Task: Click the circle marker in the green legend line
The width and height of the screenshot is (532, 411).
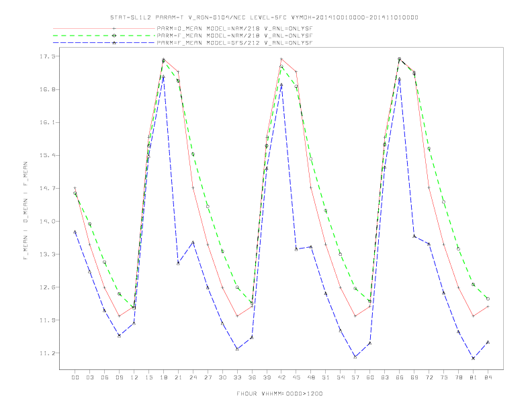Action: [x=114, y=36]
